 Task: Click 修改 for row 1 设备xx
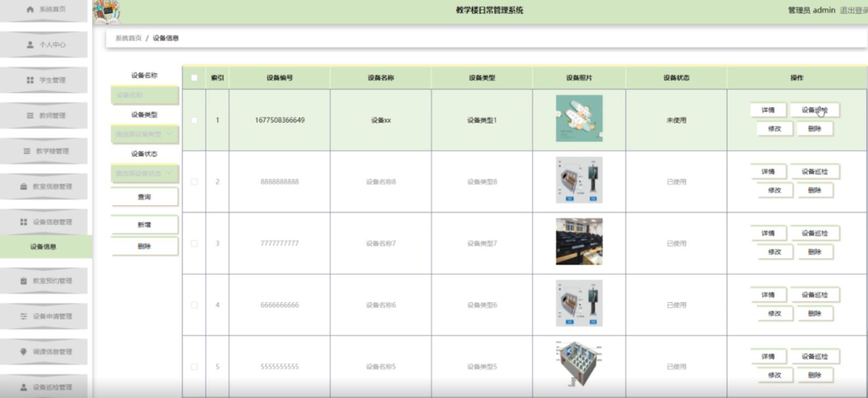[x=775, y=128]
